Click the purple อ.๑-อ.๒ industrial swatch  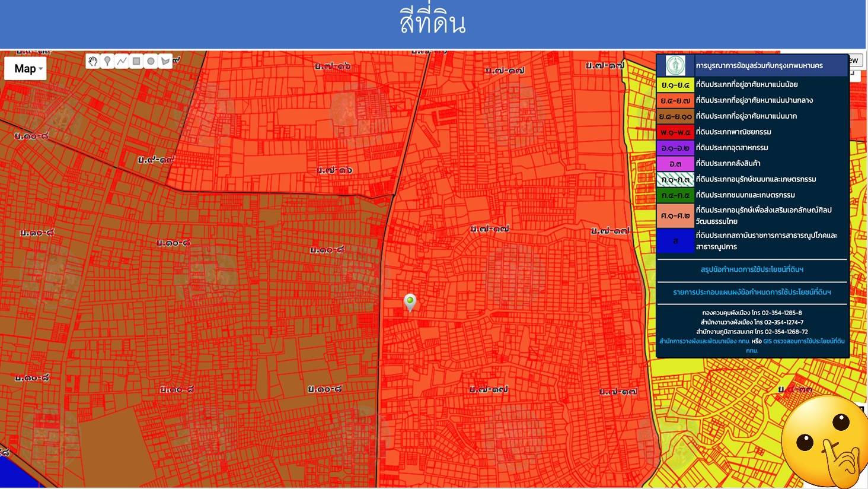[x=675, y=148]
